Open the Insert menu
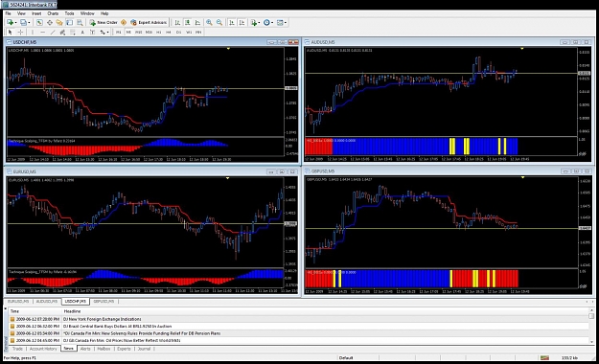Viewport: 599px width, 364px height. tap(36, 13)
